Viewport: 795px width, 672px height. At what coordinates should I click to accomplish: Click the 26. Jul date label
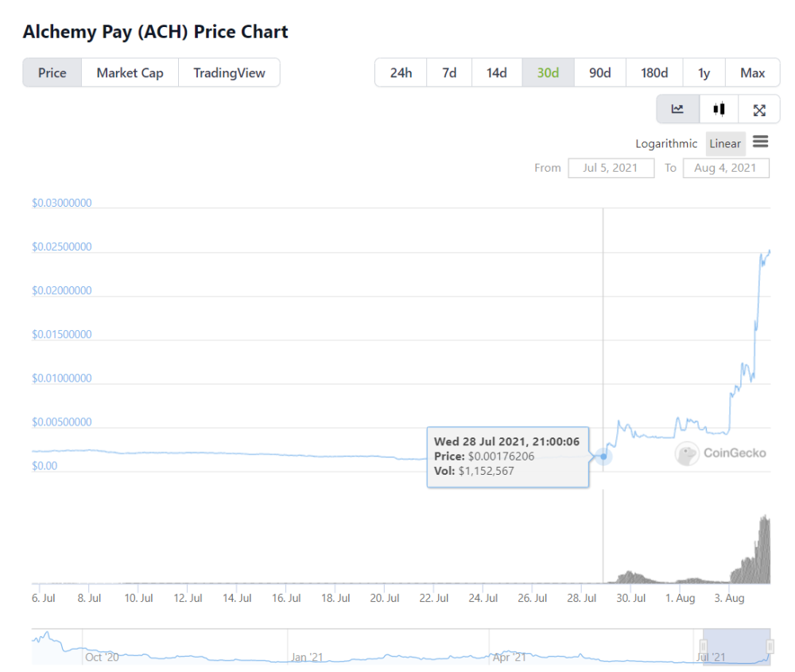tap(533, 599)
